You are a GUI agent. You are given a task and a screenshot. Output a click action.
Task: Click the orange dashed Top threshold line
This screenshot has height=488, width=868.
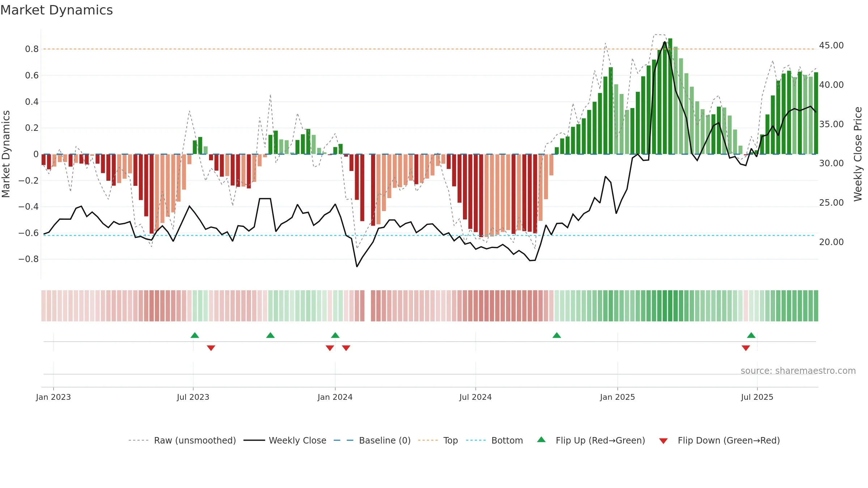click(429, 49)
